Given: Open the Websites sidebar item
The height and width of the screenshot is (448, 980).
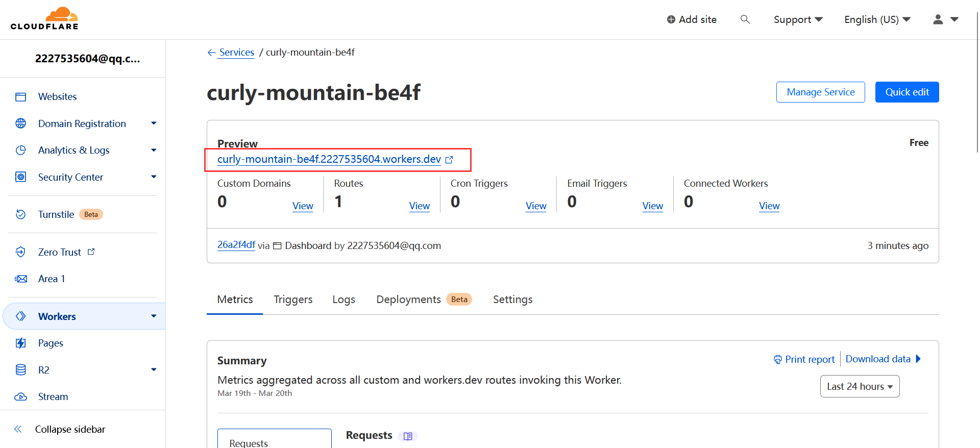Looking at the screenshot, I should pyautogui.click(x=57, y=97).
